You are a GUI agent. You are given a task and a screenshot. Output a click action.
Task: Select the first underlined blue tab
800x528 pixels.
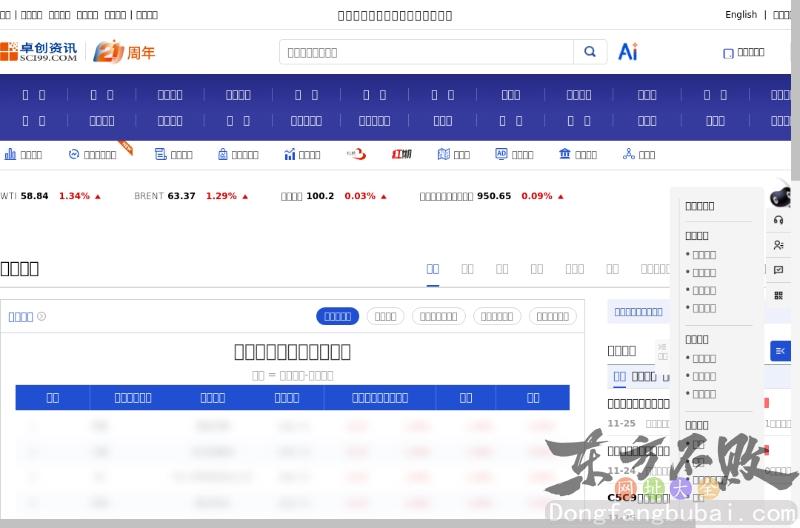(433, 268)
